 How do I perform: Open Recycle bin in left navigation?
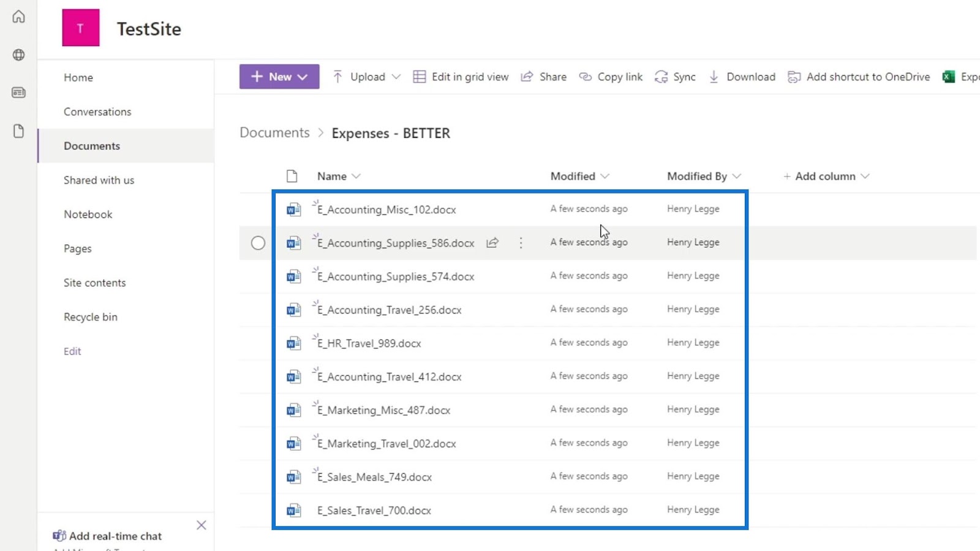91,317
